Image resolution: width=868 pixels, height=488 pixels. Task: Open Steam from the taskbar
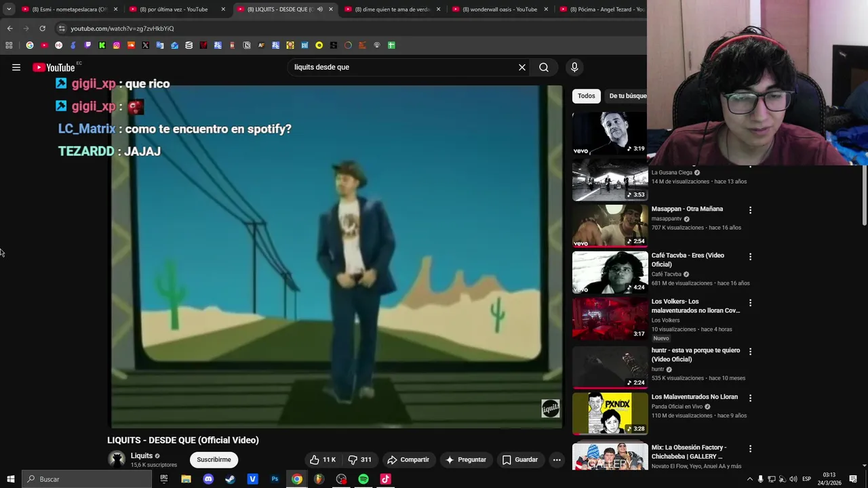pyautogui.click(x=231, y=479)
